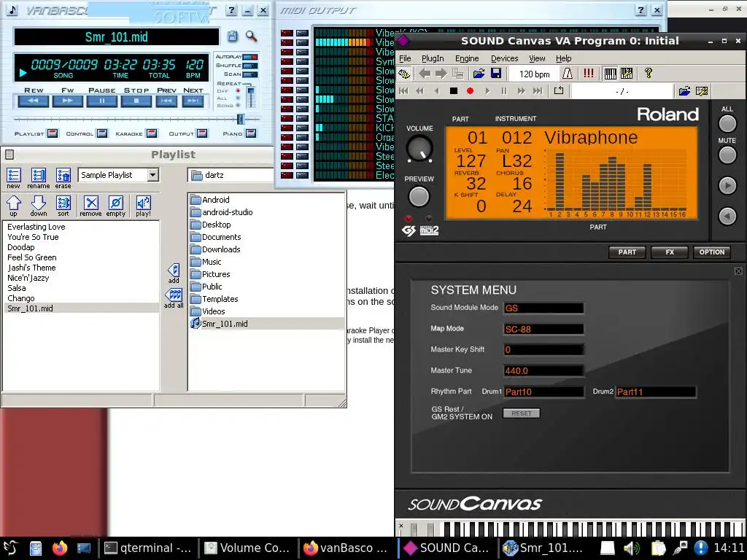This screenshot has height=560, width=747.
Task: Toggle Autoplay switch
Action: 250,57
